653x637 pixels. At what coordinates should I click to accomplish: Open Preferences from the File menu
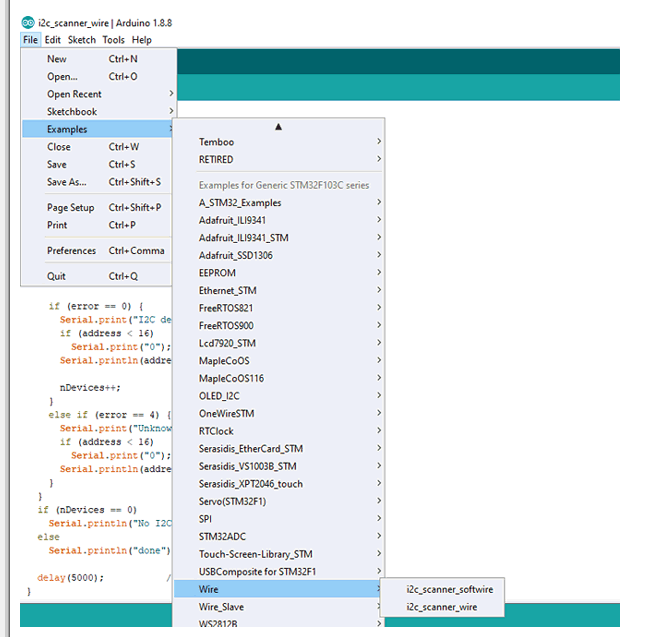pos(97,251)
